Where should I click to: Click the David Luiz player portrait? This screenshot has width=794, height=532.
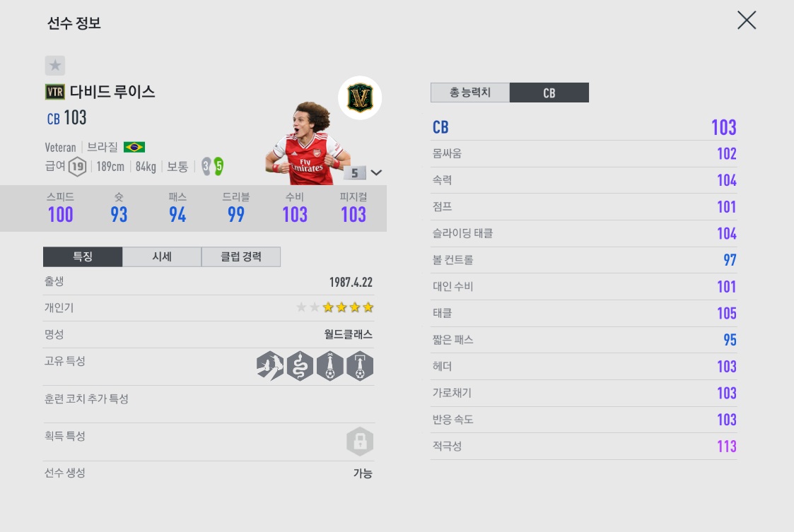(307, 144)
